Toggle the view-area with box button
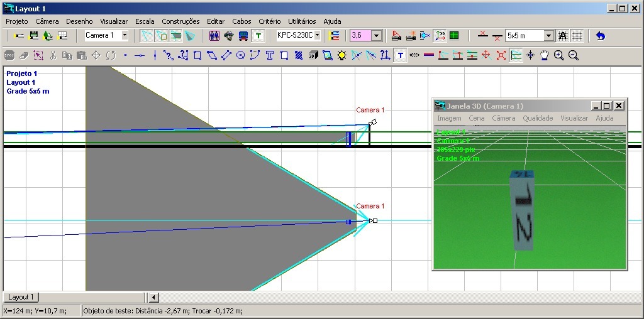Screen dimensions: 644x319 pyautogui.click(x=162, y=36)
